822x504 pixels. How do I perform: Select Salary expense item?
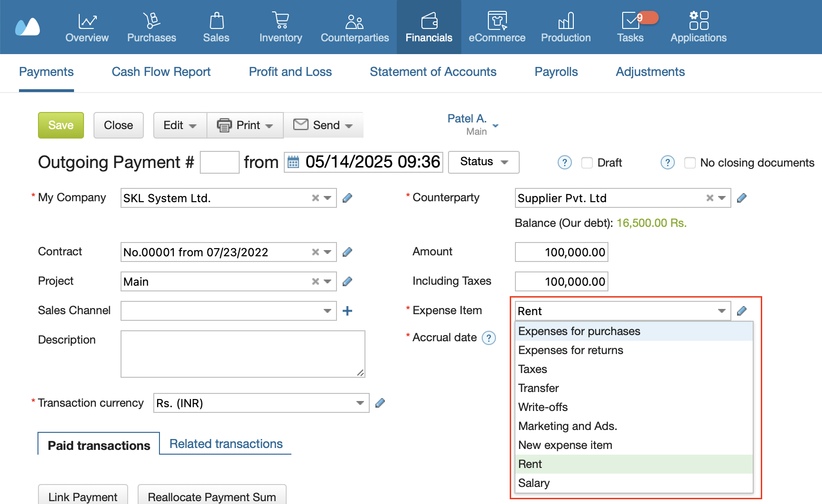click(x=634, y=483)
